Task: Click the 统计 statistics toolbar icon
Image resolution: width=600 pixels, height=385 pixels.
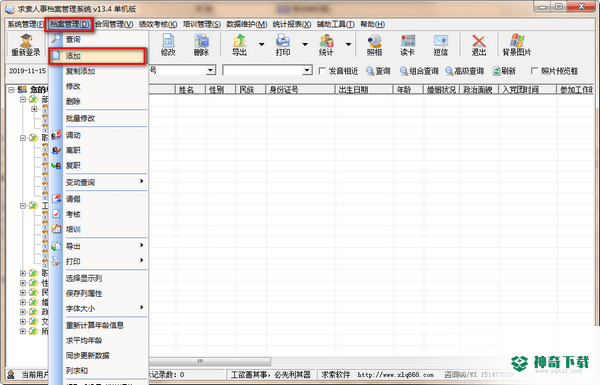Action: tap(326, 46)
